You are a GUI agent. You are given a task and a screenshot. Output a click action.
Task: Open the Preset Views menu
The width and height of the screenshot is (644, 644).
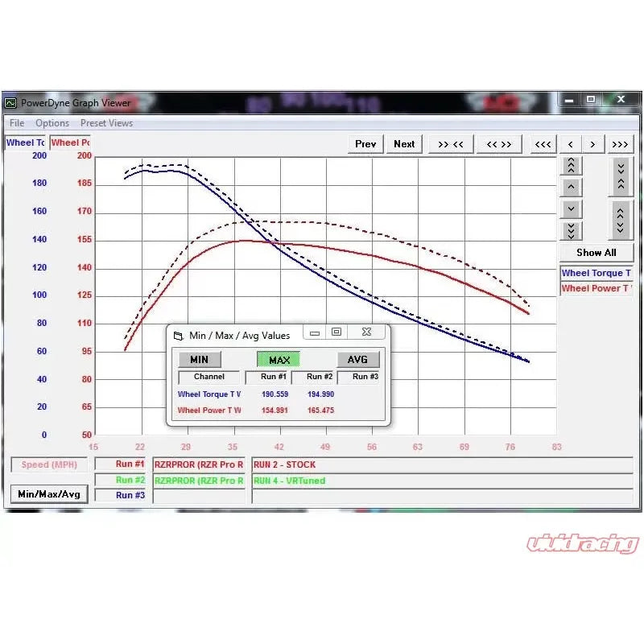tap(106, 123)
